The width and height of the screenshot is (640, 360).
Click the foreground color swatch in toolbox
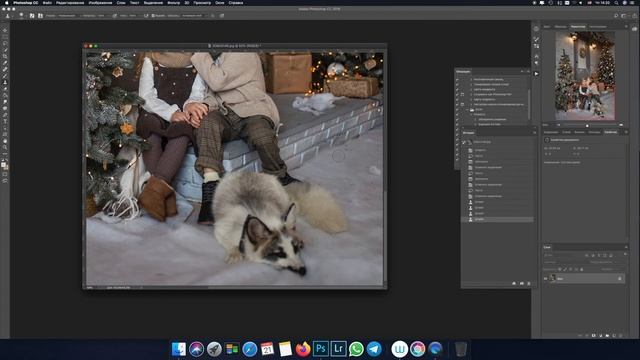tap(4, 164)
